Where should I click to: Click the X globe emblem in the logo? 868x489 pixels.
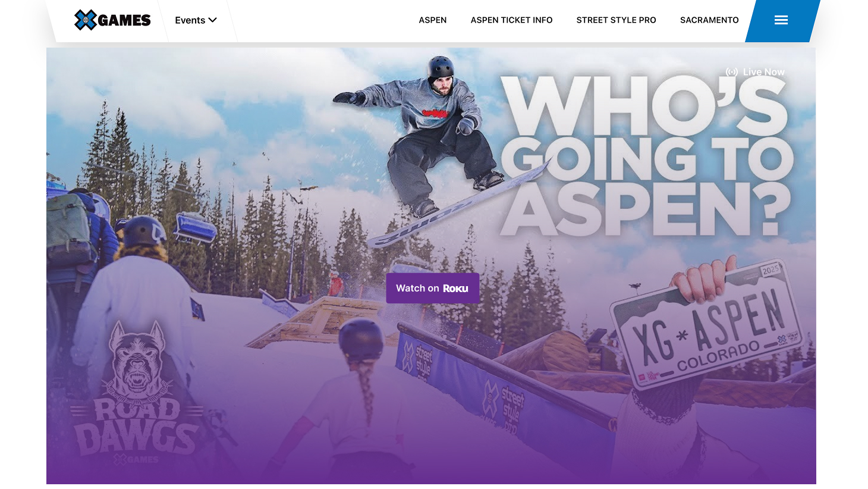[x=85, y=20]
